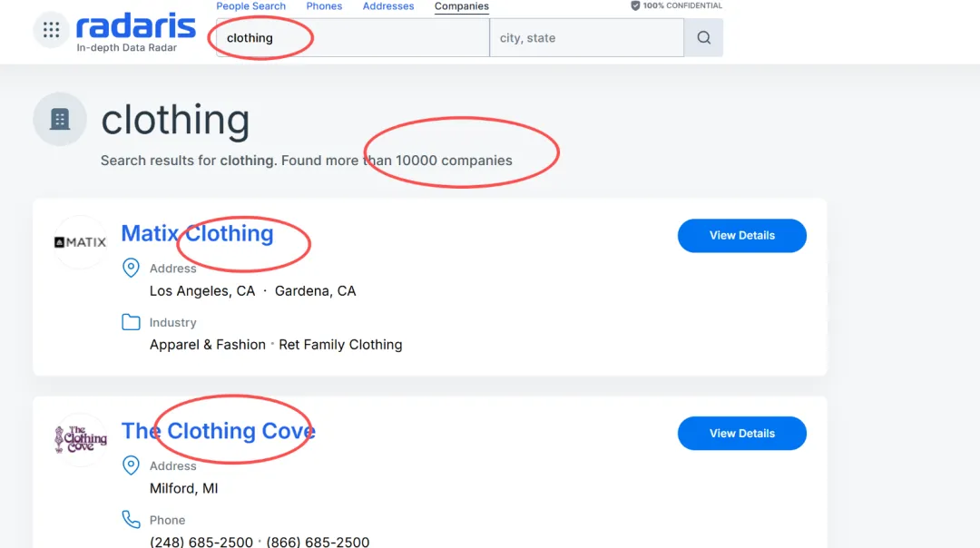The width and height of the screenshot is (980, 548).
Task: Open the apps grid menu icon
Action: coord(51,29)
